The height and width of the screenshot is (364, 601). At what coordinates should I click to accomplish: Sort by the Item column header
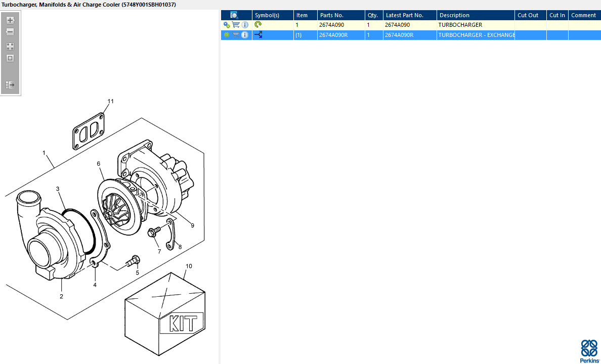(306, 15)
